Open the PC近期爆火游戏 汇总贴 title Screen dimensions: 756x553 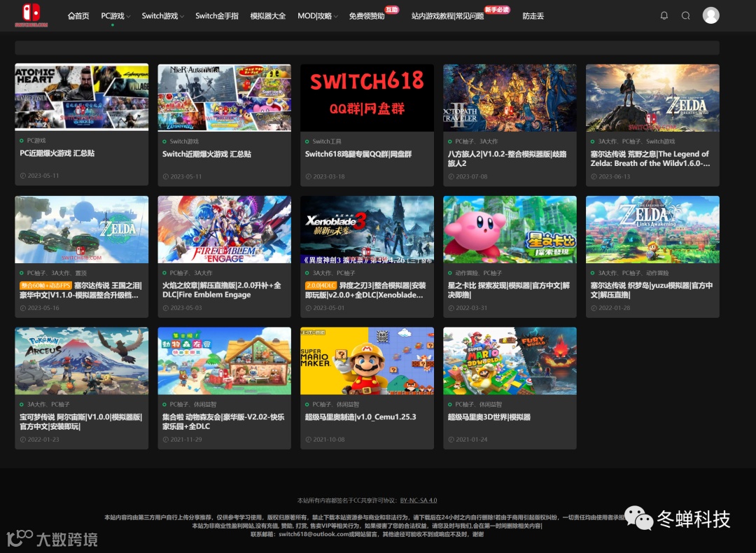(57, 153)
